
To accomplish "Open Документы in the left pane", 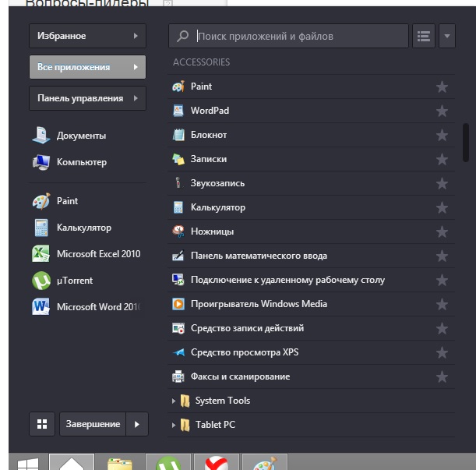I will coord(69,136).
